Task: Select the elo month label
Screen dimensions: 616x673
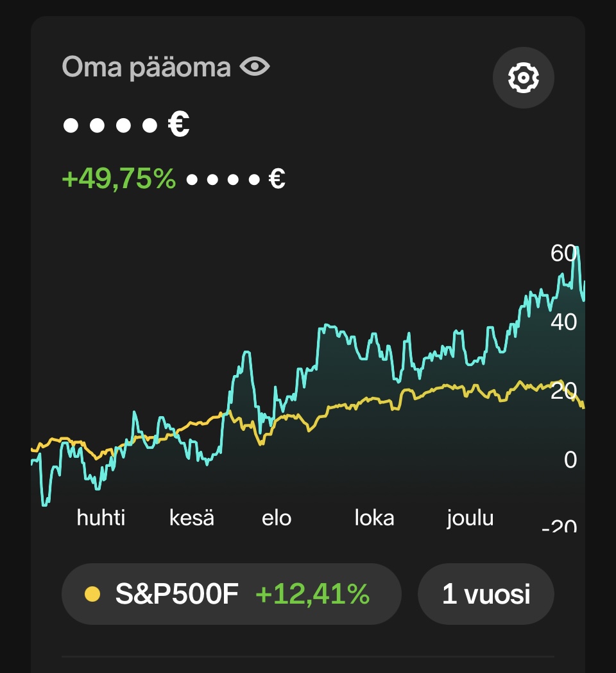Action: (x=277, y=518)
